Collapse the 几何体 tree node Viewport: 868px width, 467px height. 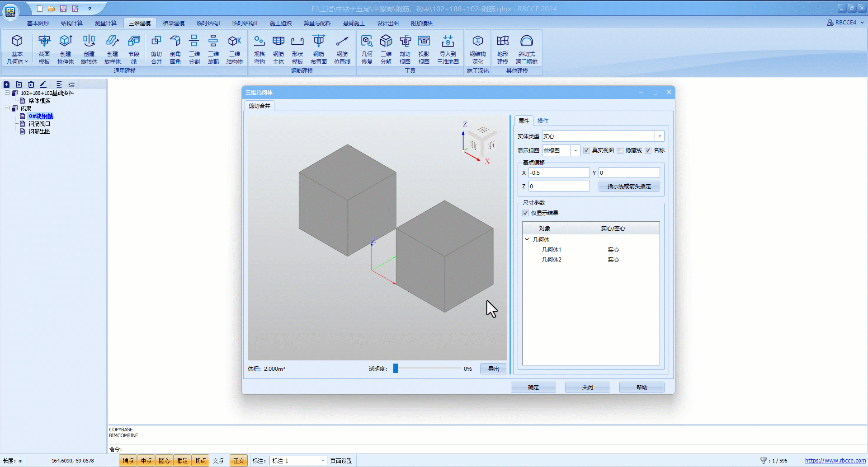[x=527, y=239]
